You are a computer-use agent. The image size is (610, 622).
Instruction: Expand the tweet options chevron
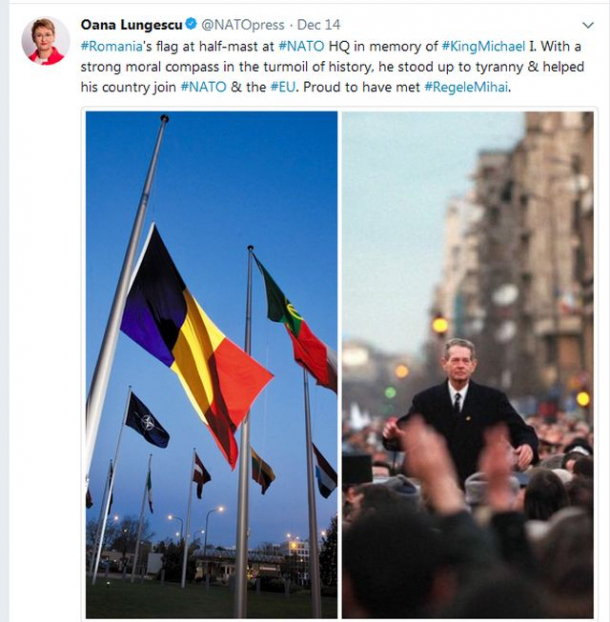[588, 25]
